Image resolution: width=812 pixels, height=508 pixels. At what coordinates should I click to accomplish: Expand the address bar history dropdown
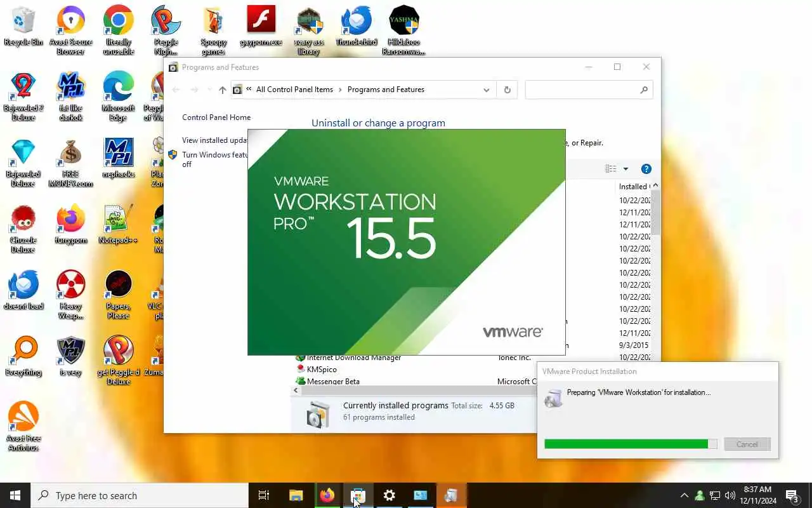(x=487, y=90)
